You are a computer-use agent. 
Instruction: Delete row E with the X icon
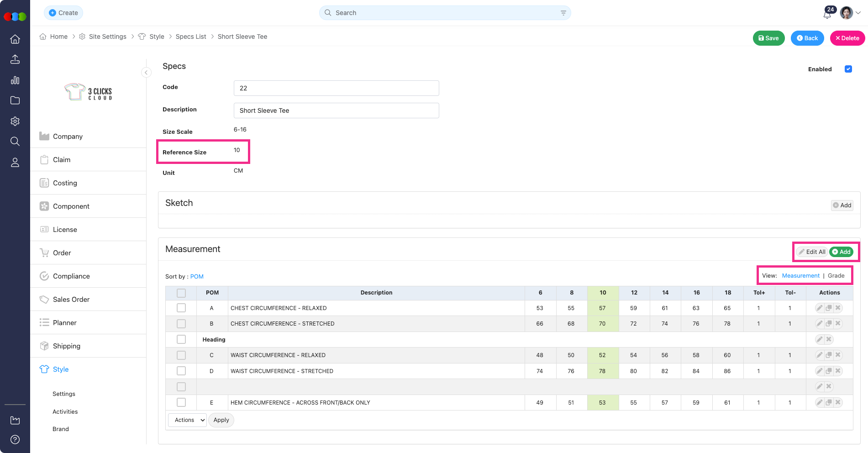[838, 403]
